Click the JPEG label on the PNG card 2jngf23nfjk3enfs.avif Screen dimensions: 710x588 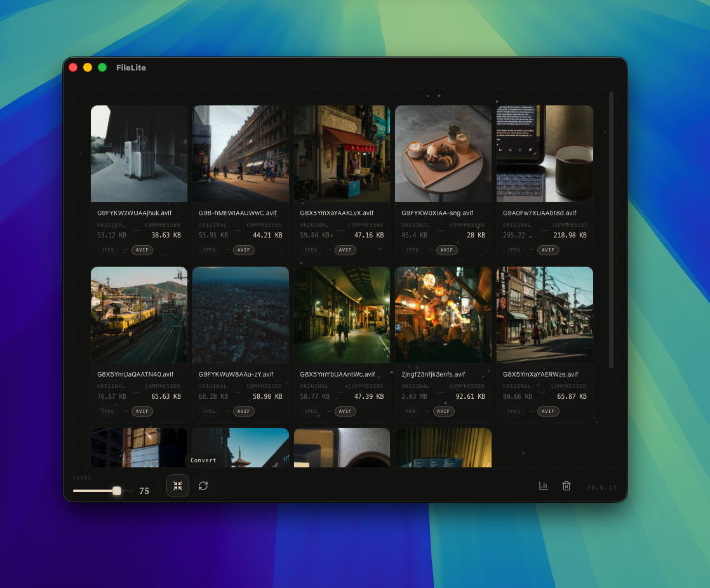tap(410, 411)
